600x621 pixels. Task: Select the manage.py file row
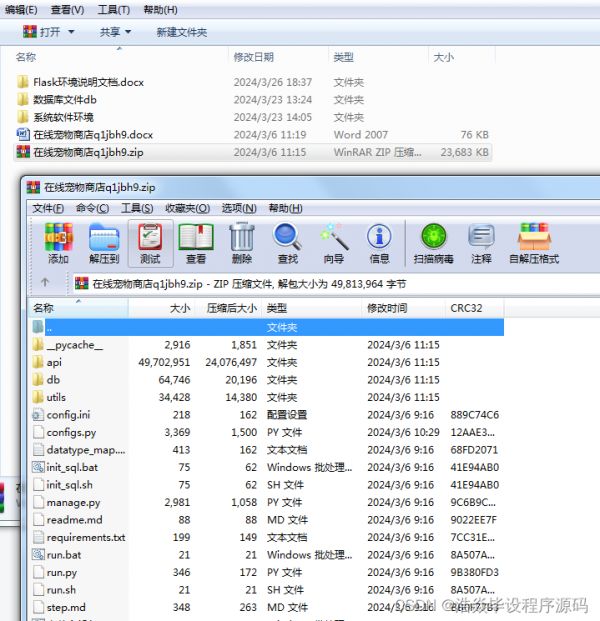(73, 502)
